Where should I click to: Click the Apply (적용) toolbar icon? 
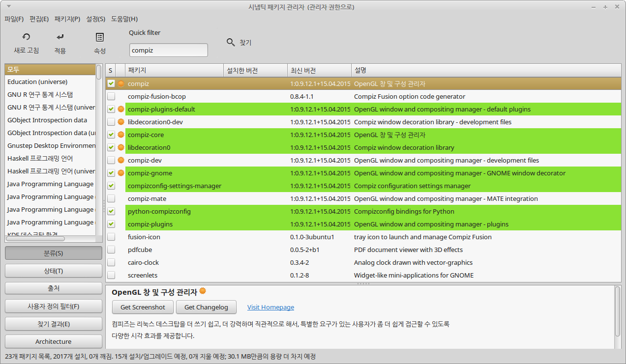tap(60, 37)
